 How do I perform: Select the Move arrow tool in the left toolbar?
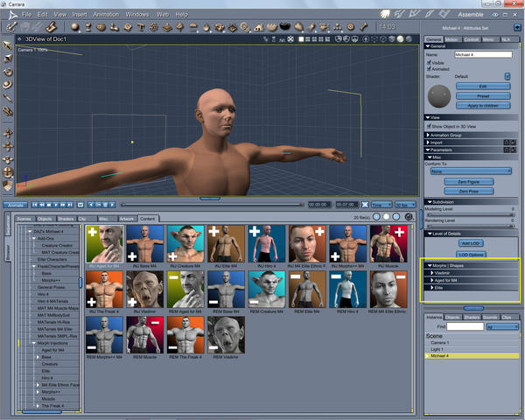point(8,45)
